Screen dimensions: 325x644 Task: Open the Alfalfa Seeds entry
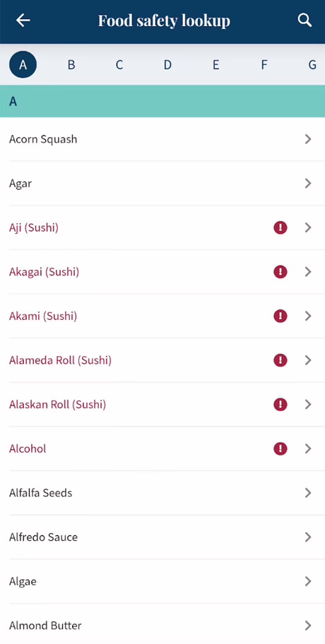point(162,493)
